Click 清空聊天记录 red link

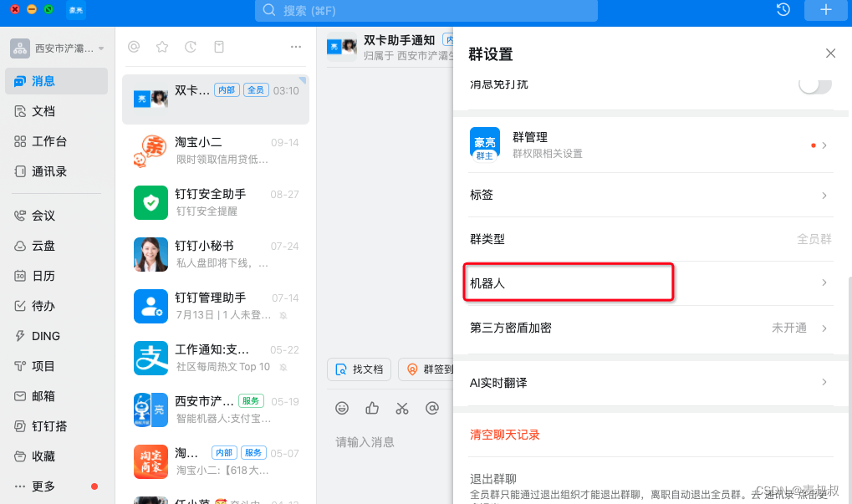coord(505,435)
